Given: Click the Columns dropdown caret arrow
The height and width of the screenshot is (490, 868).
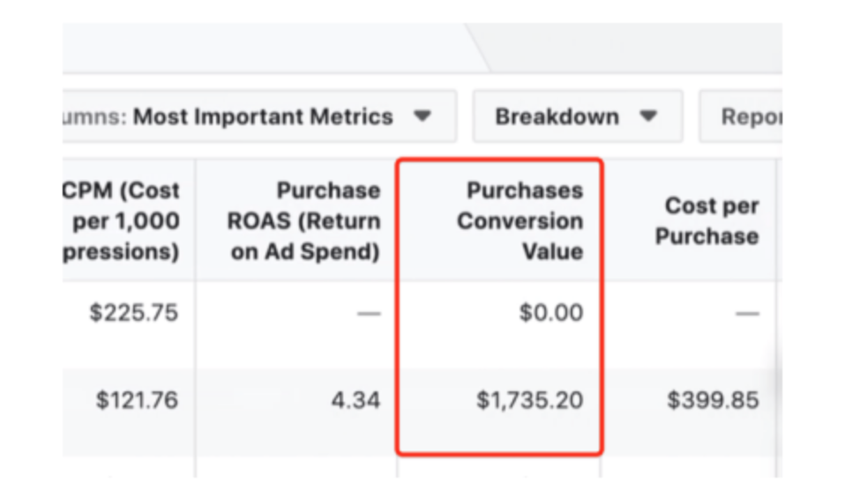Looking at the screenshot, I should (x=423, y=116).
